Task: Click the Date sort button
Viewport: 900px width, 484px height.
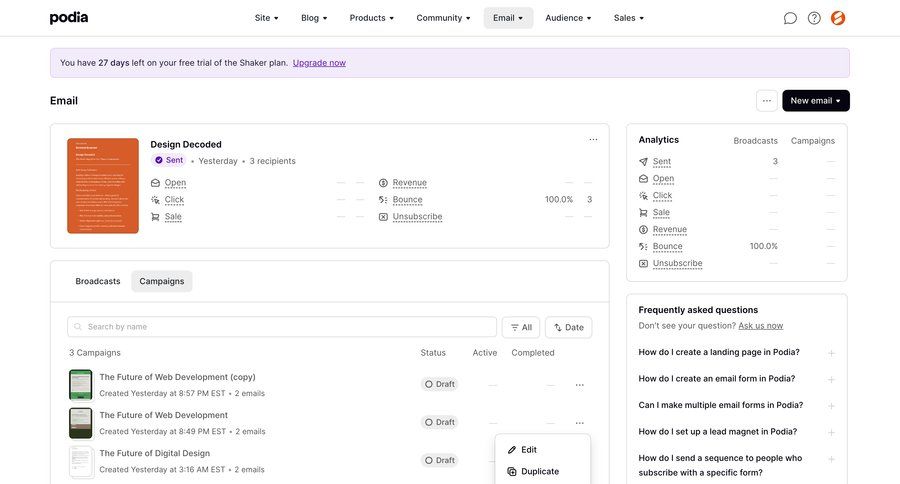Action: [568, 327]
